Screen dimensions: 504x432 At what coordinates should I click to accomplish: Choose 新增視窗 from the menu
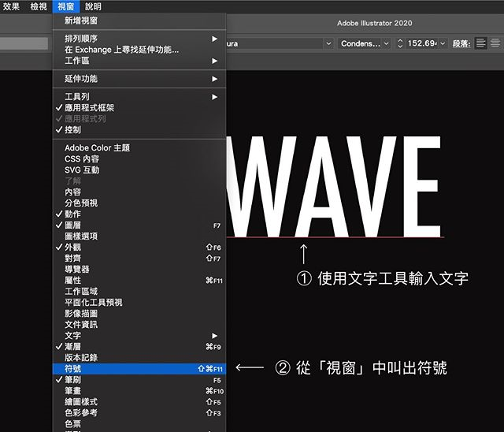point(139,20)
